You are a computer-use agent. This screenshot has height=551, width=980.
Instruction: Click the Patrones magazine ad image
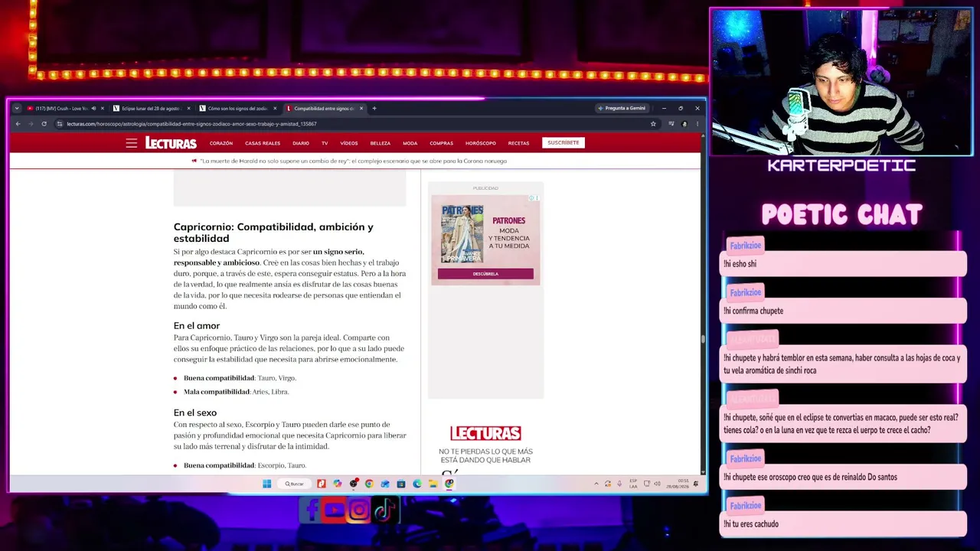[x=462, y=233]
